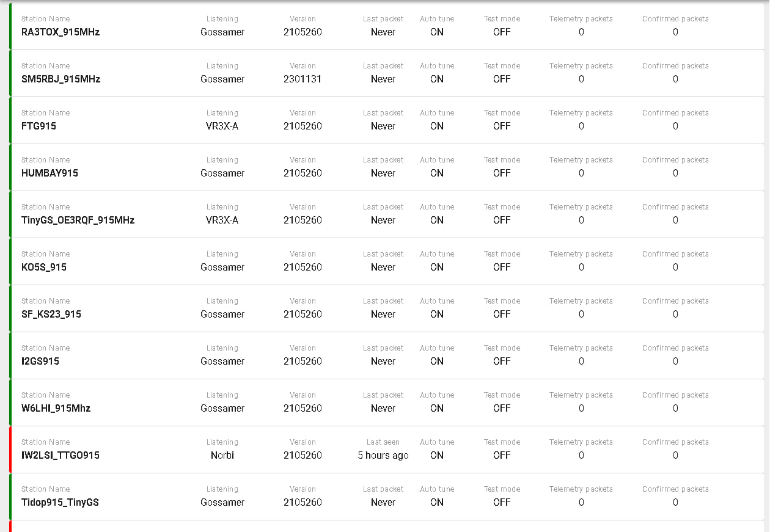Click version 2301131 of SM5RBJ_915MHz
This screenshot has height=532, width=770.
[x=302, y=79]
